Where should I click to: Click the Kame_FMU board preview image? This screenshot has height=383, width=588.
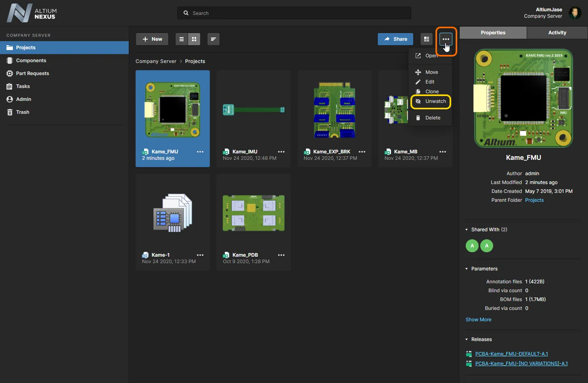point(523,98)
